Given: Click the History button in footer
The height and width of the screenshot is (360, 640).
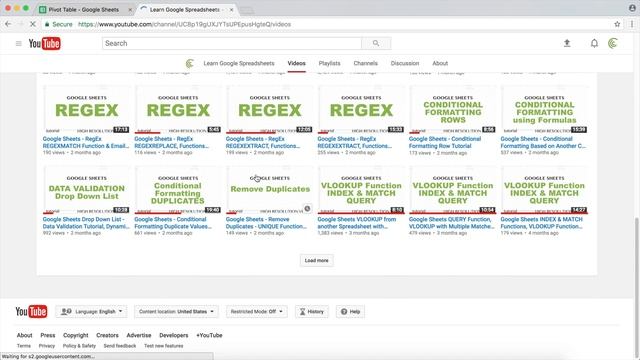Looking at the screenshot, I should (311, 311).
